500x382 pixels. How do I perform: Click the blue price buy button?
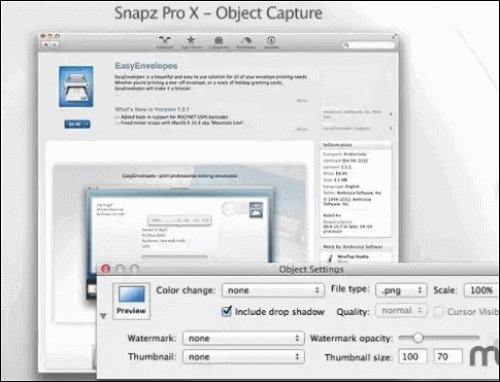tap(77, 124)
